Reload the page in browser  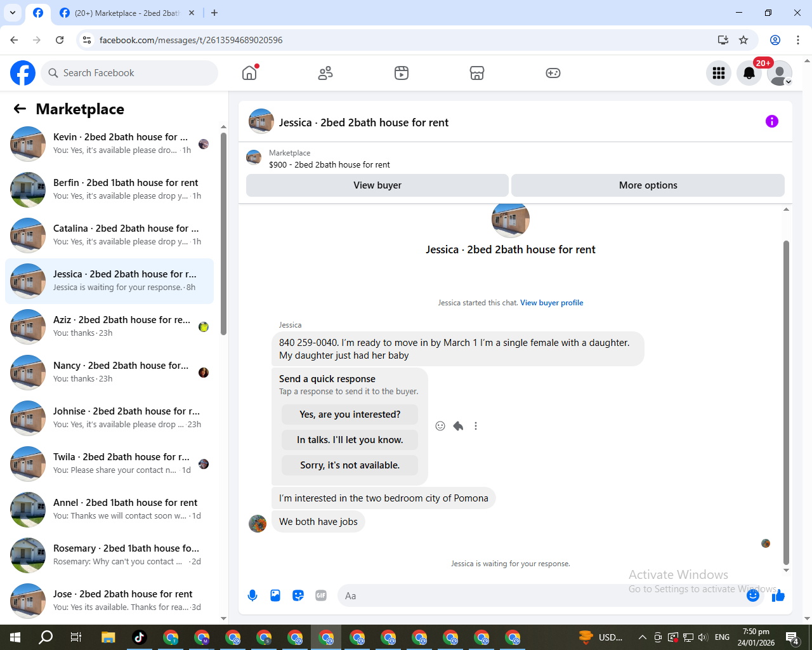pos(60,40)
